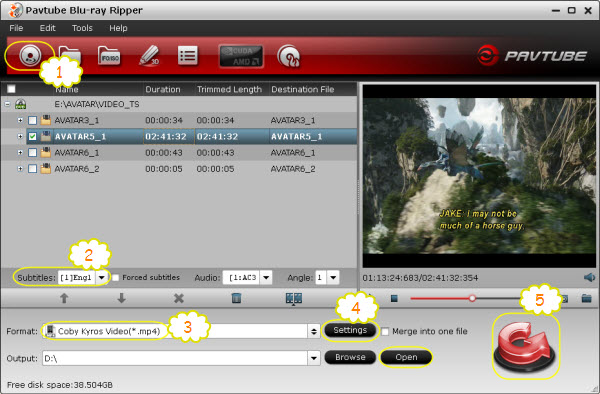Click the AVATAR6_2 destination file cell
The height and width of the screenshot is (394, 600).
coord(293,169)
